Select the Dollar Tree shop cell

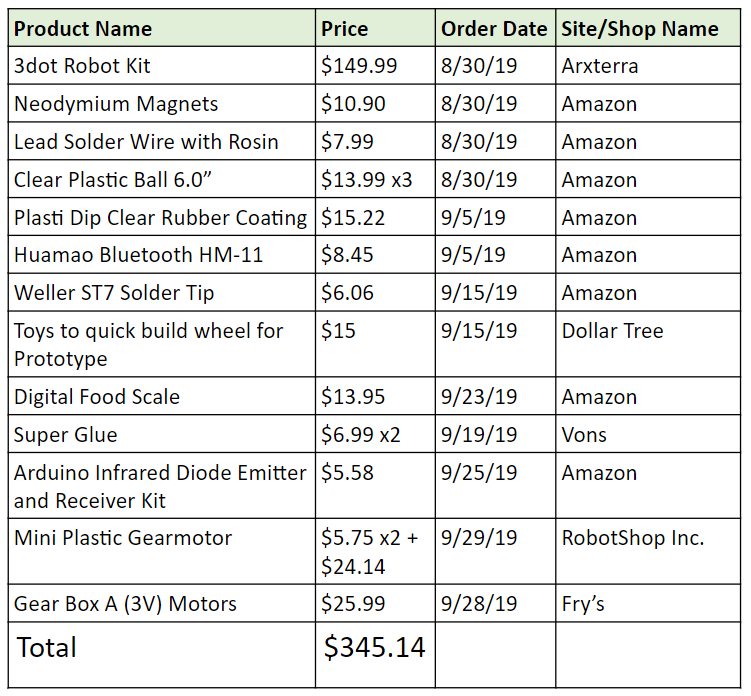(x=649, y=344)
